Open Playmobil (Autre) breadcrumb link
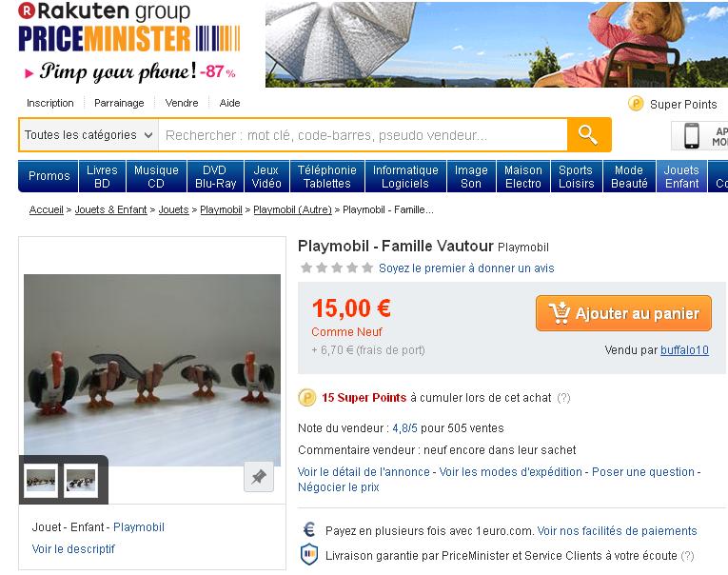Viewport: 728px width, 575px height. pyautogui.click(x=292, y=210)
